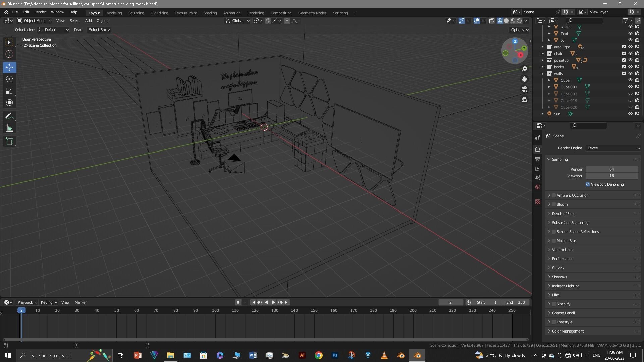
Task: Jump to the last frame button
Action: (287, 302)
